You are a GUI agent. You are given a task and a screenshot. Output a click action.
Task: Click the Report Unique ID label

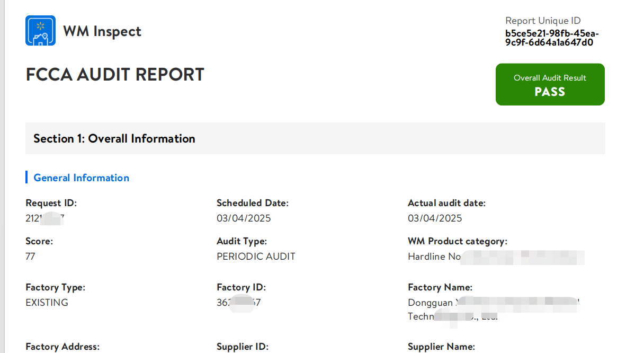(x=543, y=21)
